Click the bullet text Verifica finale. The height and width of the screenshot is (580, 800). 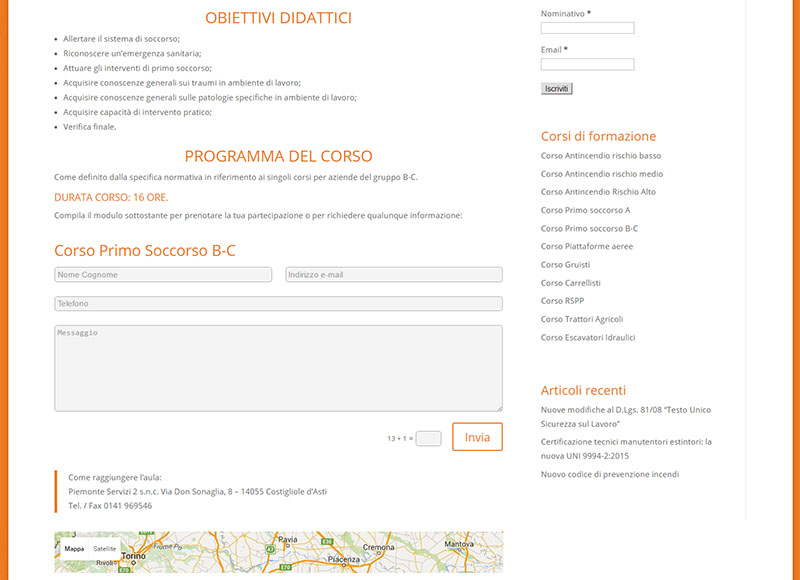tap(90, 127)
